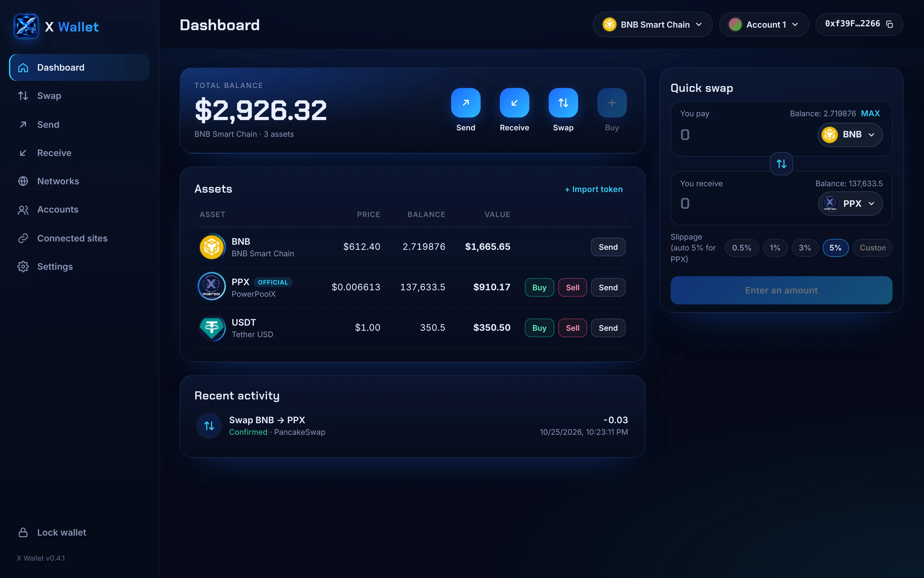Click the You pay amount input field

[x=745, y=135]
